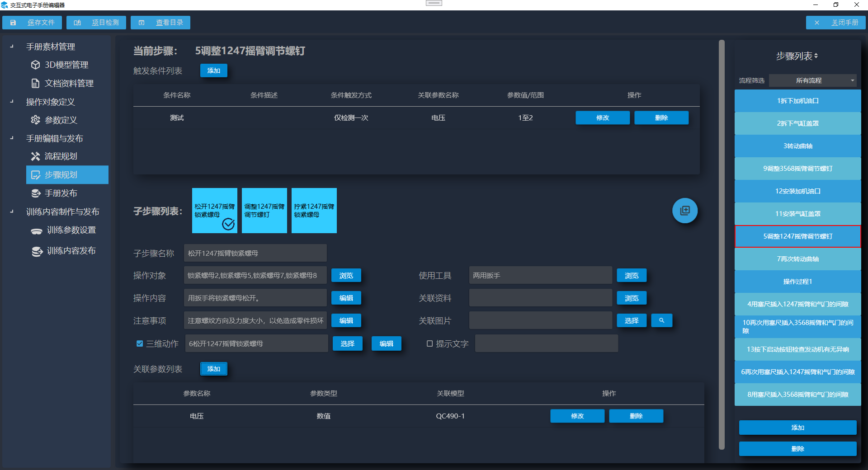Screen dimensions: 868x470
Task: Collapse the 训练内容制作与发布 section
Action: (12, 211)
